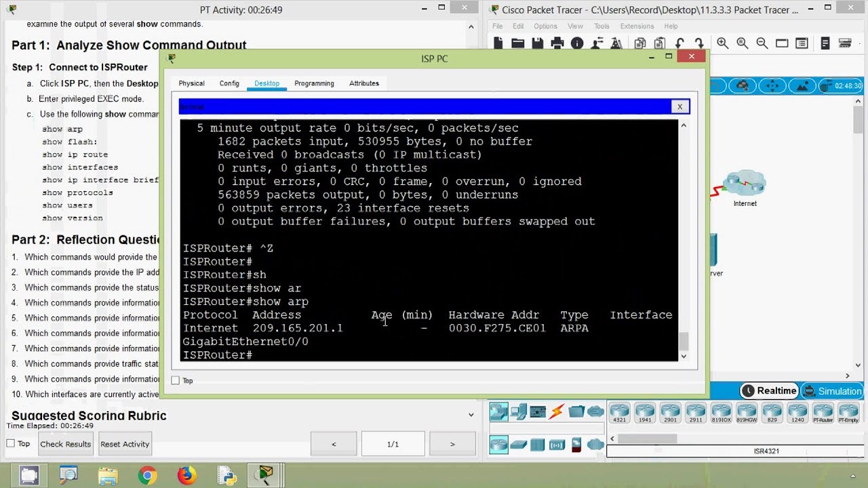This screenshot has height=488, width=868.
Task: Enable the Top checkbox in ISP PC window
Action: pos(176,380)
